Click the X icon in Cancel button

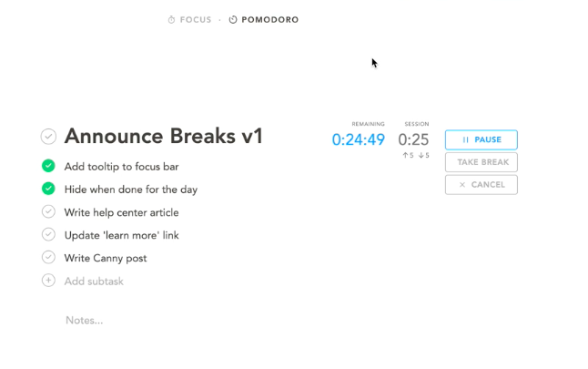(462, 185)
